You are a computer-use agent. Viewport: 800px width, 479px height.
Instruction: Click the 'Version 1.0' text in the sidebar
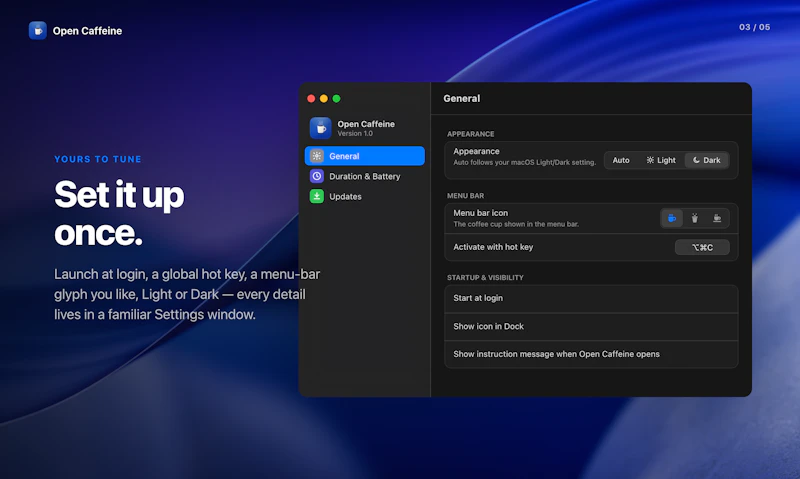[x=355, y=134]
